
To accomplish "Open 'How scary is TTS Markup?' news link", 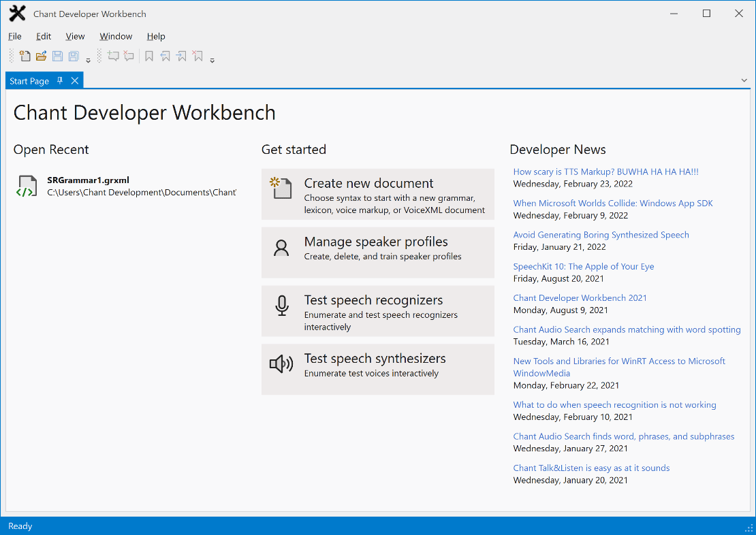I will click(x=605, y=172).
